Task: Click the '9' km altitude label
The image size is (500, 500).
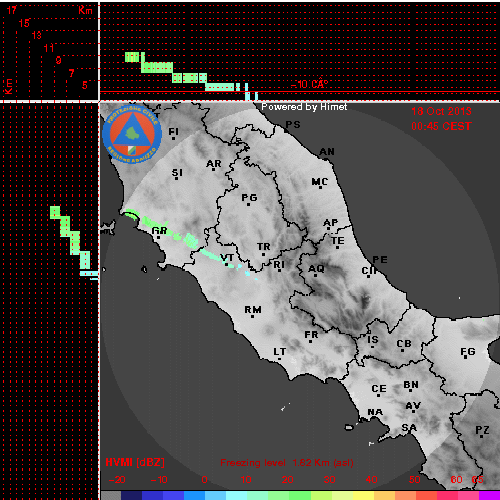Action: point(59,61)
